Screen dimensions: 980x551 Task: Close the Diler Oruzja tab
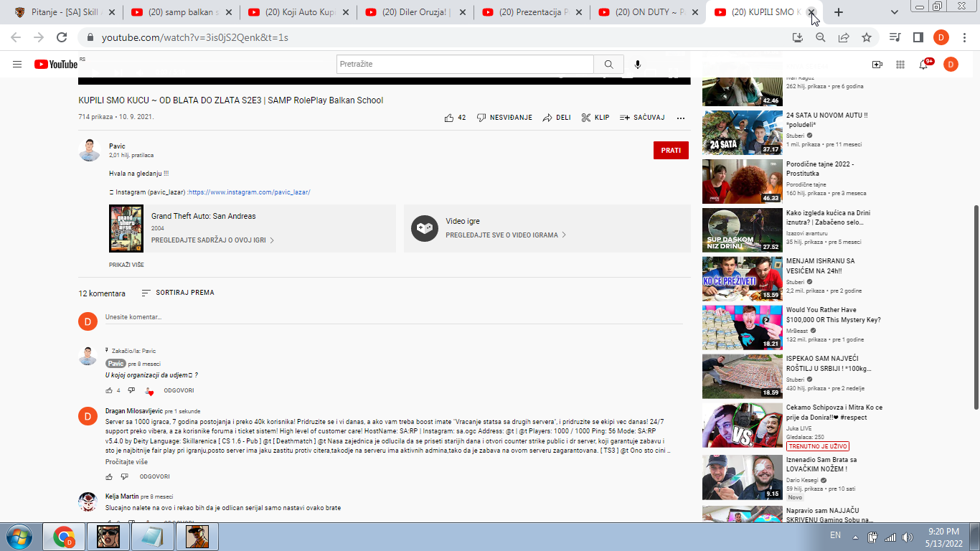tap(462, 12)
